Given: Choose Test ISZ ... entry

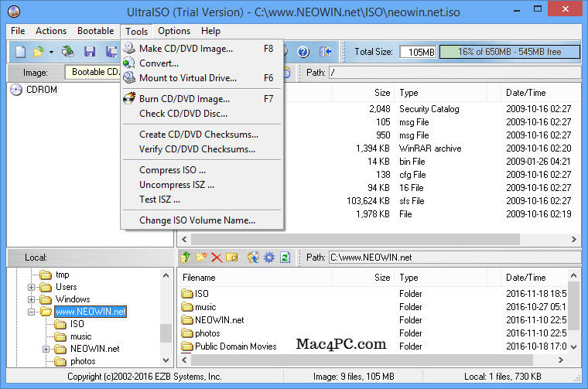Looking at the screenshot, I should pyautogui.click(x=202, y=199).
